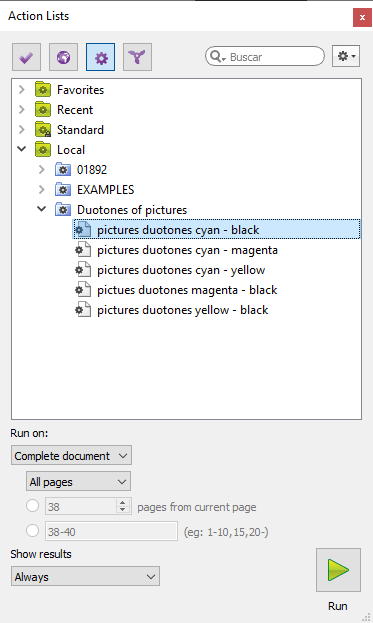
Task: Close the Action Lists panel
Action: click(362, 17)
